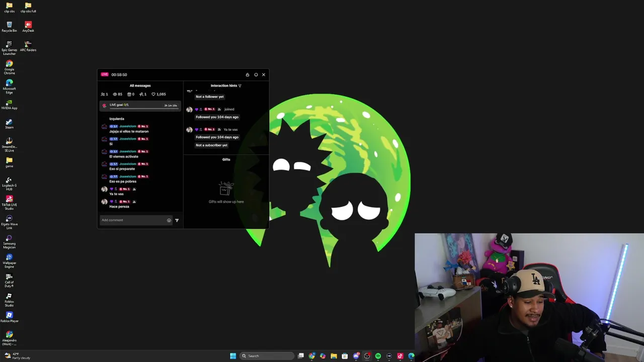Select the game folder on desktop
This screenshot has width=644, height=362.
tap(9, 162)
